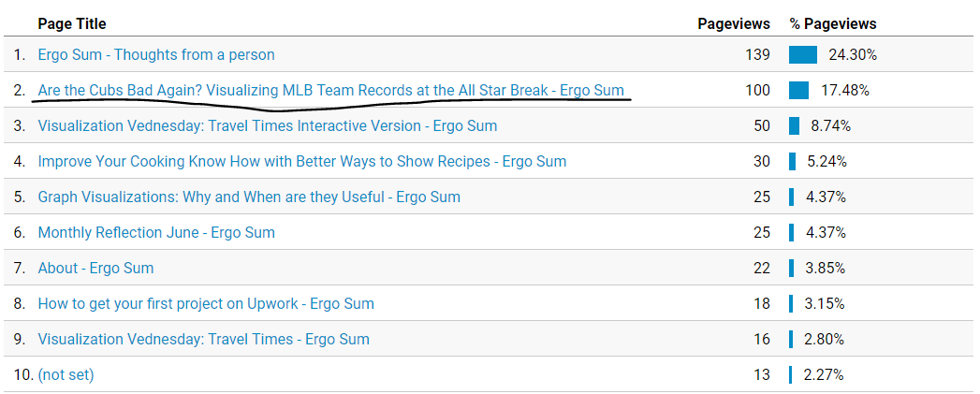980x394 pixels.
Task: Open the first project on Upwork link
Action: (x=206, y=304)
